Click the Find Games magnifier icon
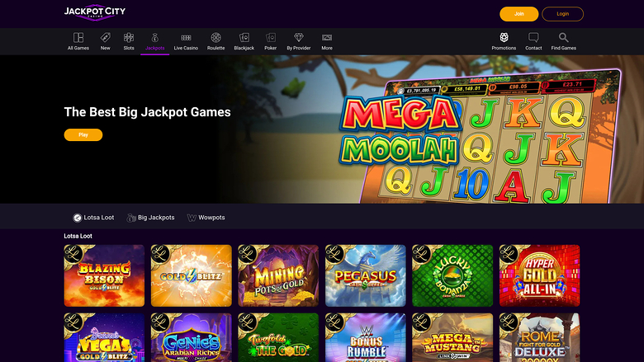 [563, 38]
